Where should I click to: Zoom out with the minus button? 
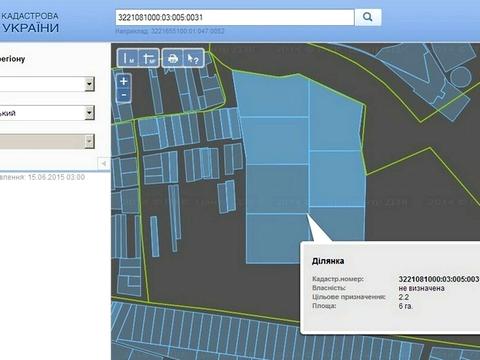point(124,95)
